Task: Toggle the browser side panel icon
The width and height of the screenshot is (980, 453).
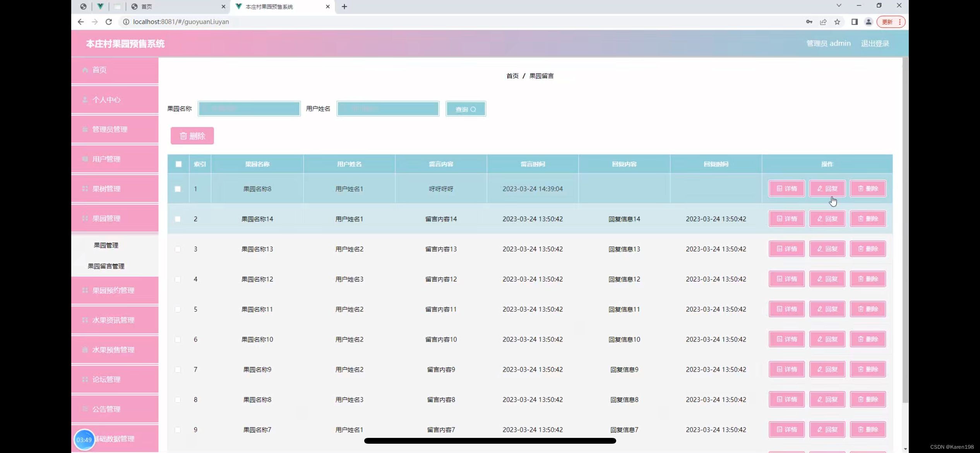Action: [854, 22]
